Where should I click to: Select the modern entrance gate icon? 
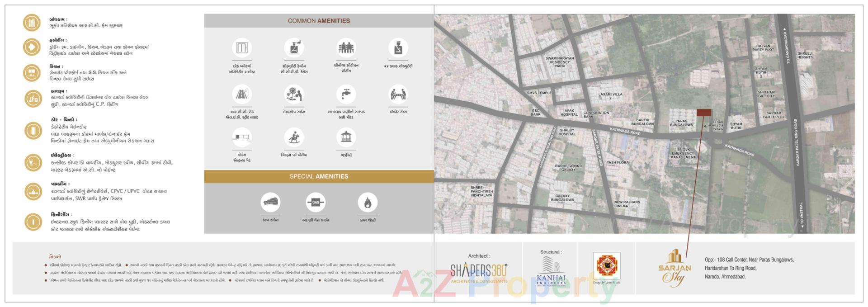(x=242, y=137)
